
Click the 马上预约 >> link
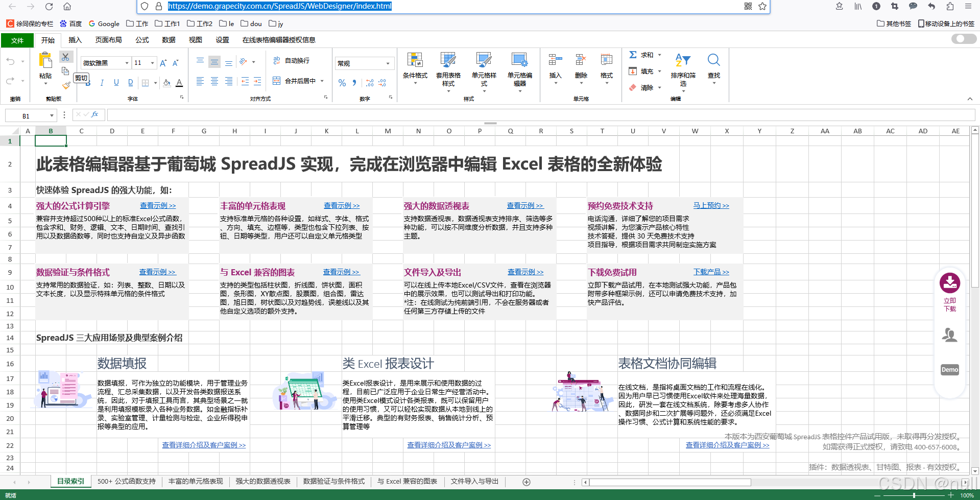[x=711, y=205]
